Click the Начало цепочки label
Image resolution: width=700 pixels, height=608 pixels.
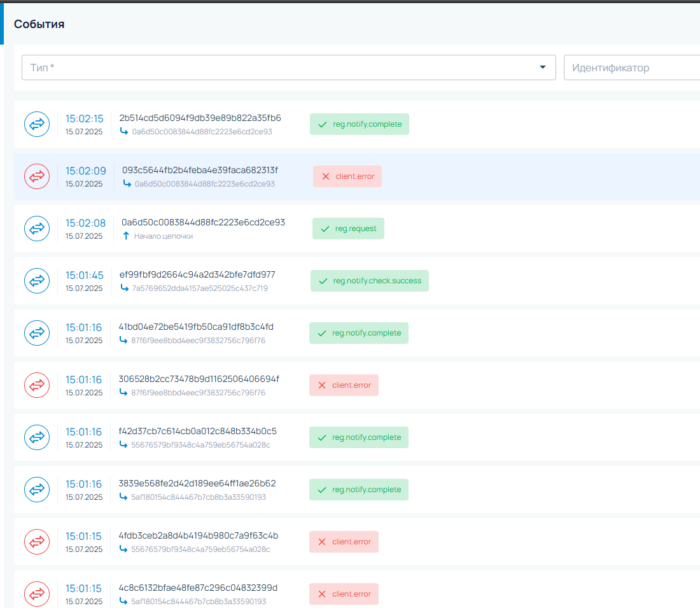pyautogui.click(x=164, y=236)
